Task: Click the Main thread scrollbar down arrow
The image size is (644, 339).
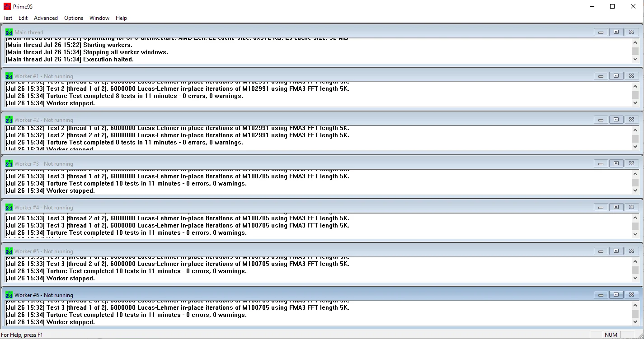Action: coord(635,59)
